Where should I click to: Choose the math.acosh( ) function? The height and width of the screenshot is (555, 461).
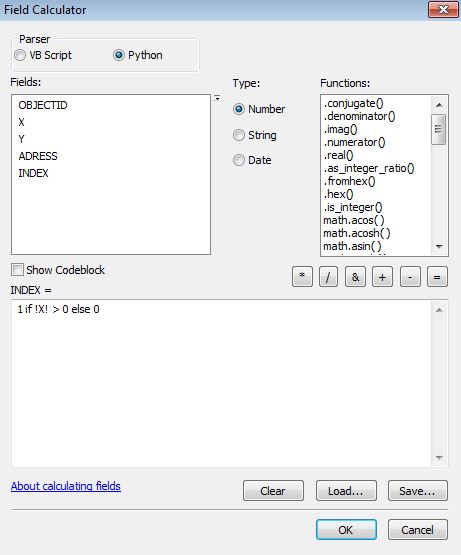357,233
